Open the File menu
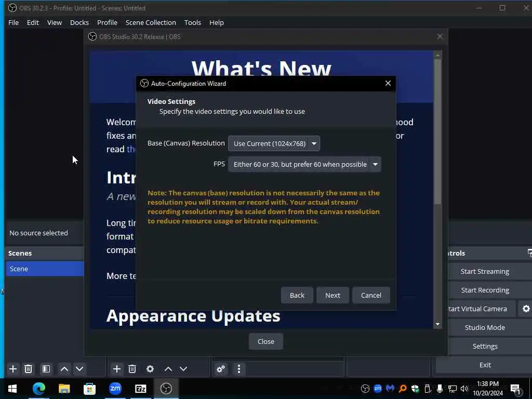This screenshot has height=399, width=532. [14, 22]
